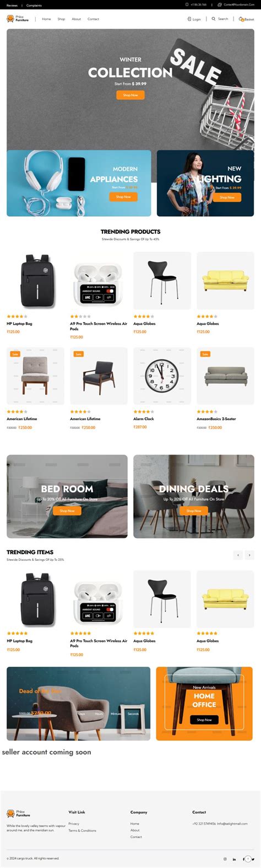Click Shop Now on Bed Room banner
261x868 pixels.
pos(67,511)
